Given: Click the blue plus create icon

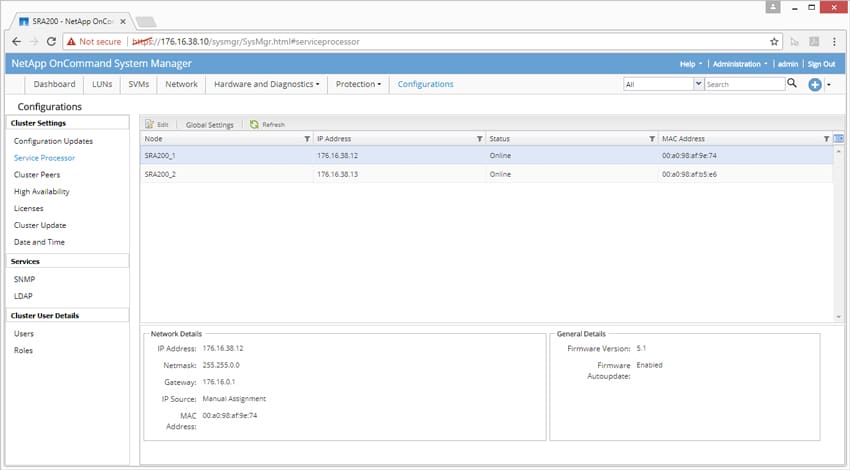Looking at the screenshot, I should (x=815, y=85).
